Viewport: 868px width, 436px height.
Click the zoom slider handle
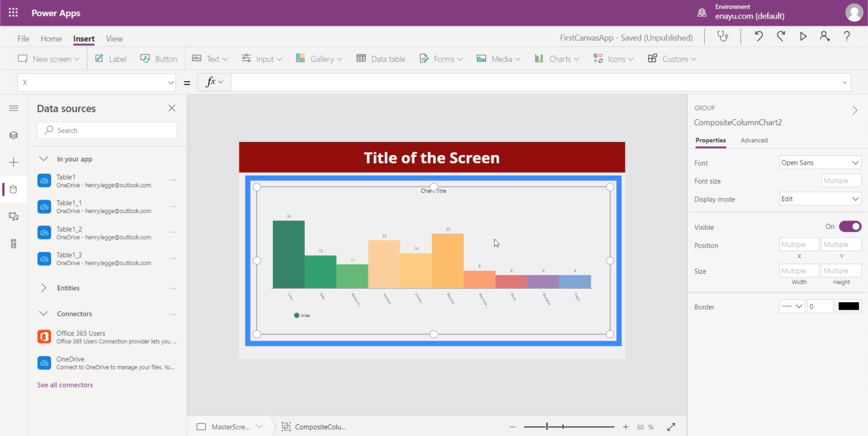point(547,427)
